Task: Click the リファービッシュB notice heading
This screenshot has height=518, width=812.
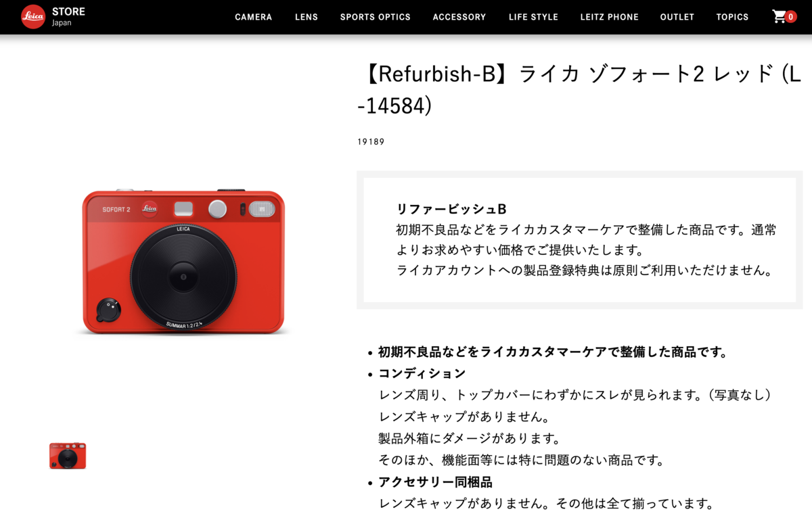Action: click(451, 209)
